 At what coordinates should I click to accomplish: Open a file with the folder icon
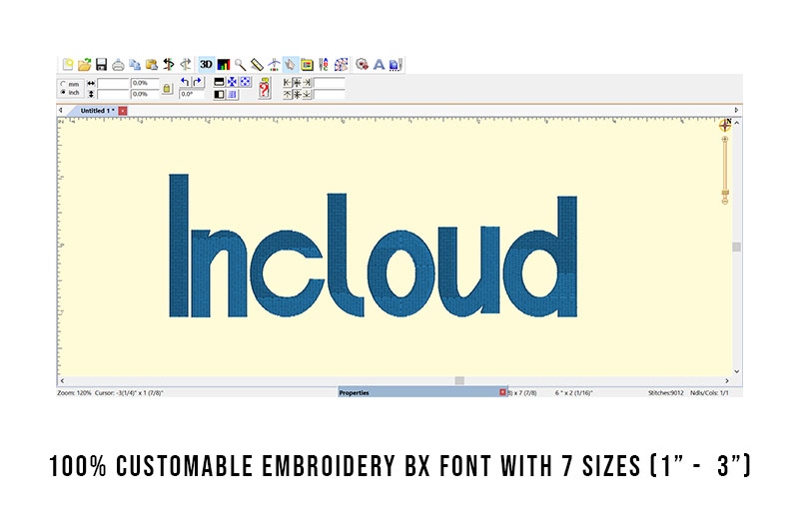pyautogui.click(x=85, y=65)
